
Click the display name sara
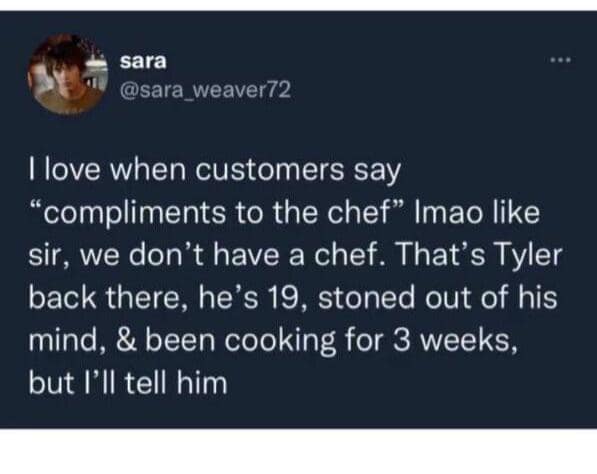pos(143,61)
